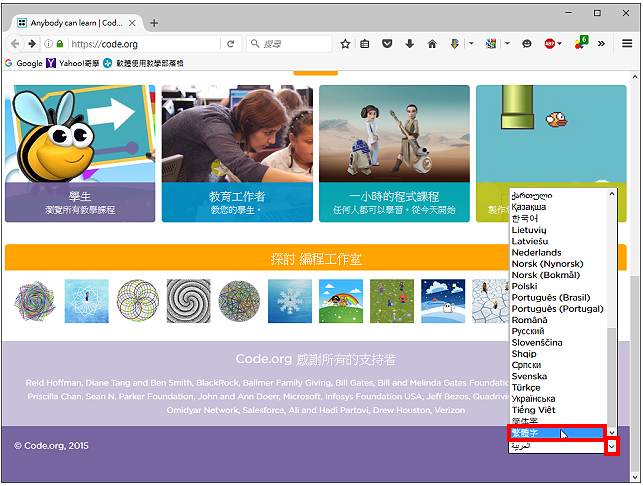Open dropdown next to grid extension icon
Screen dimensions: 643x486
(x=507, y=43)
